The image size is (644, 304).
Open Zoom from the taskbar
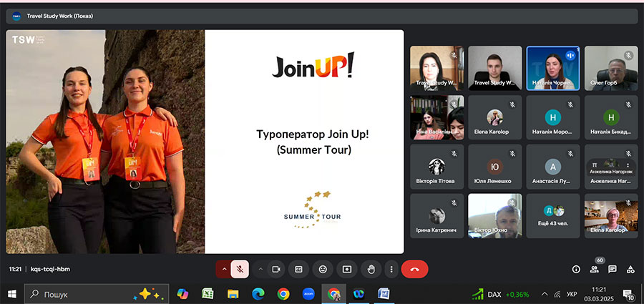[x=308, y=294]
